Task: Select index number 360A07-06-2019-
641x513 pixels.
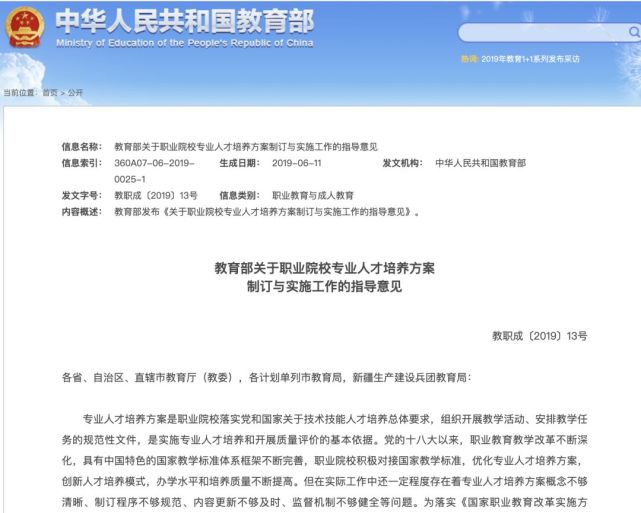Action: point(154,163)
